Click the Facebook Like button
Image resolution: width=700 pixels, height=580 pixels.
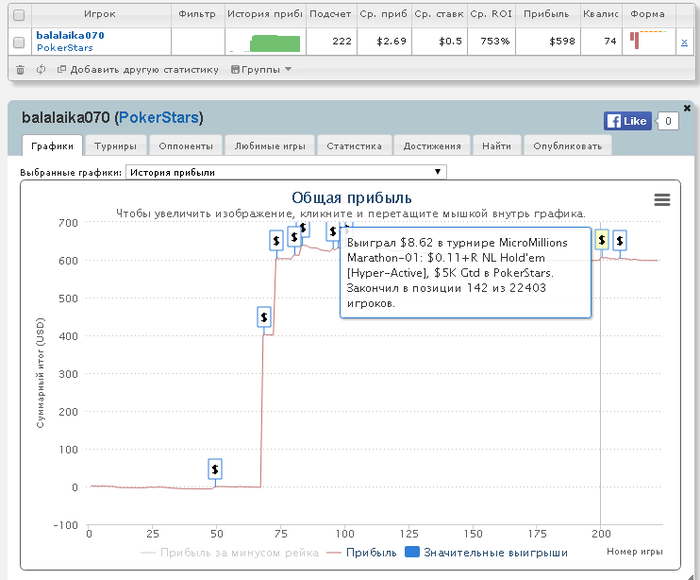(x=628, y=121)
